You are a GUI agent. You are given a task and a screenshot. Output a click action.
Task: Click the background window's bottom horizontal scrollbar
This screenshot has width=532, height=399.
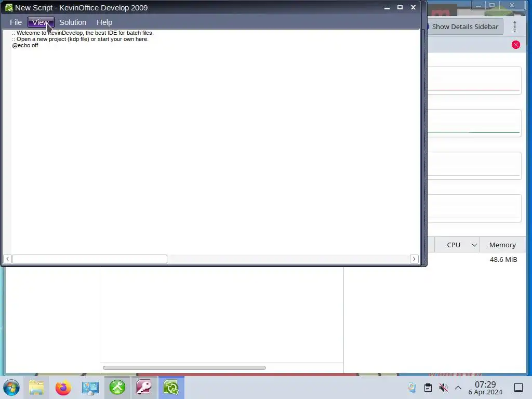point(184,368)
